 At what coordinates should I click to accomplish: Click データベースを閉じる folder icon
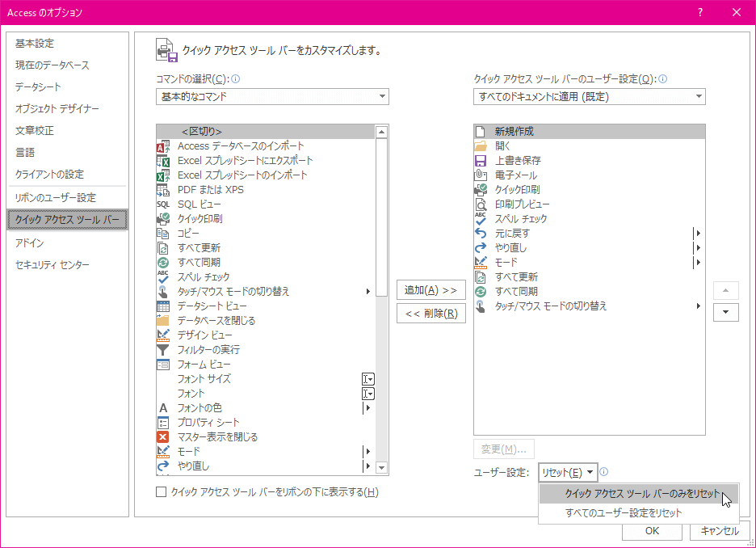tap(163, 321)
